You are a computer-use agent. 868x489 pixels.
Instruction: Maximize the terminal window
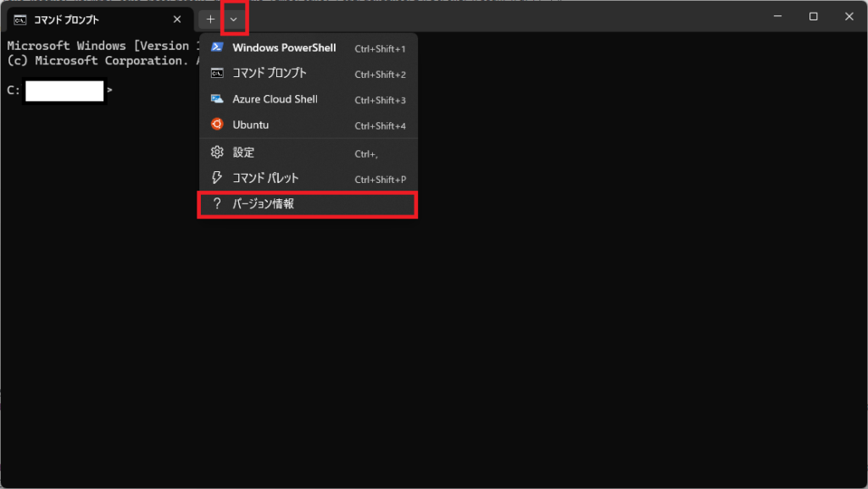(813, 17)
